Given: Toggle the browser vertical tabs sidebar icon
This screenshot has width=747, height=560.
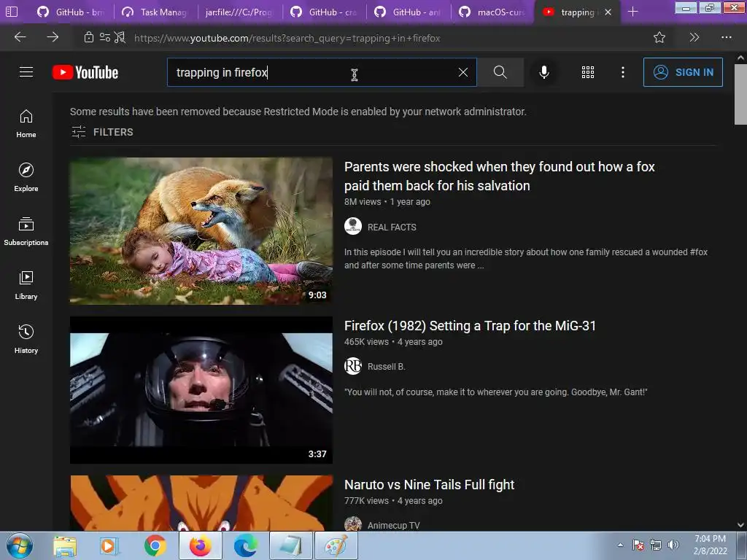Looking at the screenshot, I should (12, 12).
